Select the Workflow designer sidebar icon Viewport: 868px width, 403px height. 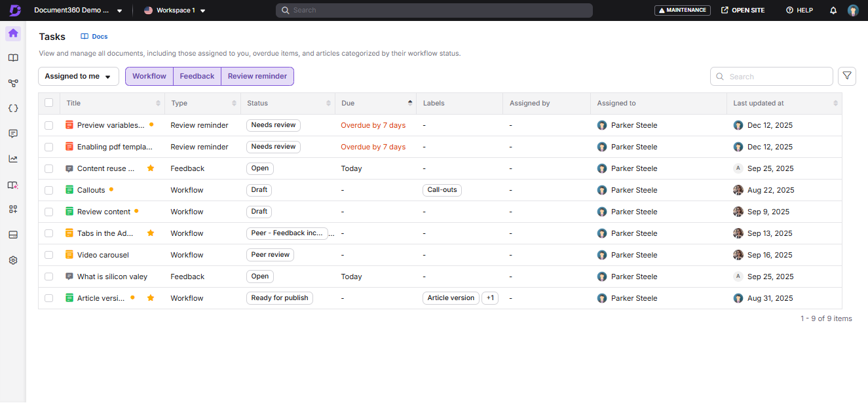(x=12, y=83)
